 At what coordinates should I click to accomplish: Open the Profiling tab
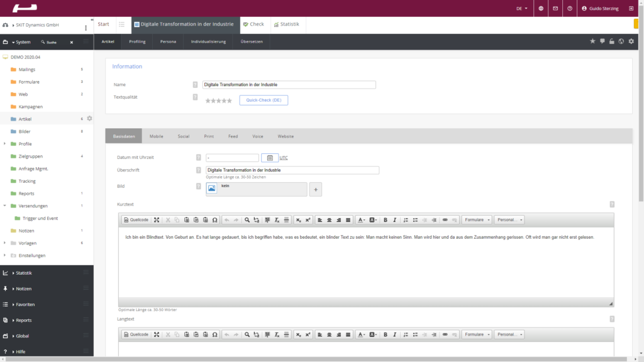[137, 41]
